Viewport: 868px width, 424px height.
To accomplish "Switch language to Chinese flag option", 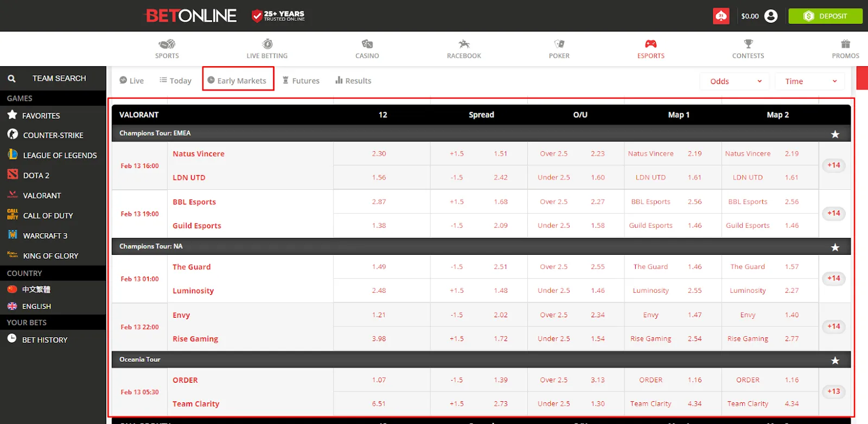I will tap(12, 289).
